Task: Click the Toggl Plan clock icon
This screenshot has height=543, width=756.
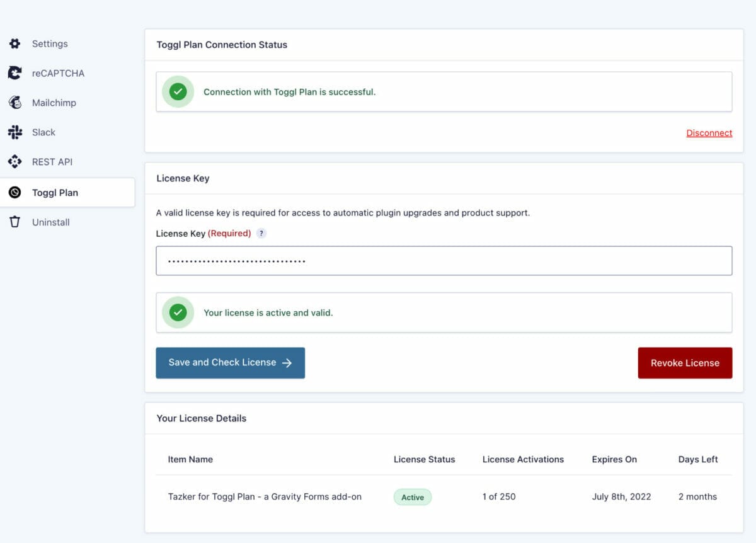Action: (14, 193)
